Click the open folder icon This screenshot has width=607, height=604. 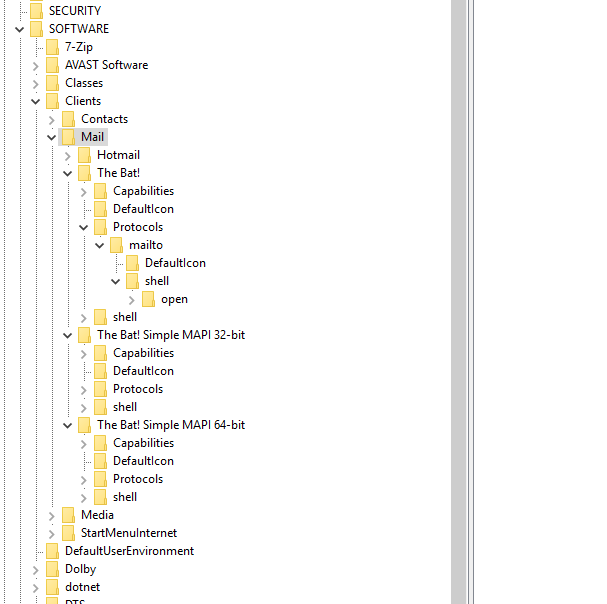[x=149, y=299]
